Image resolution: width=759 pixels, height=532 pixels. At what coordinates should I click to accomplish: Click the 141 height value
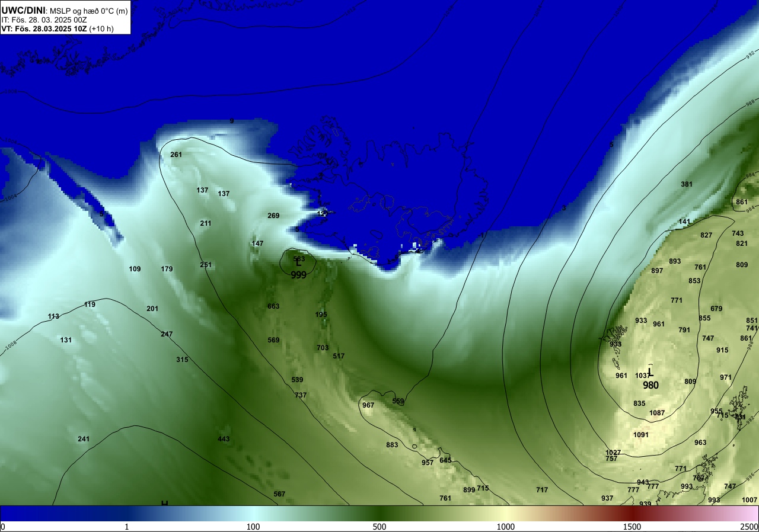684,222
